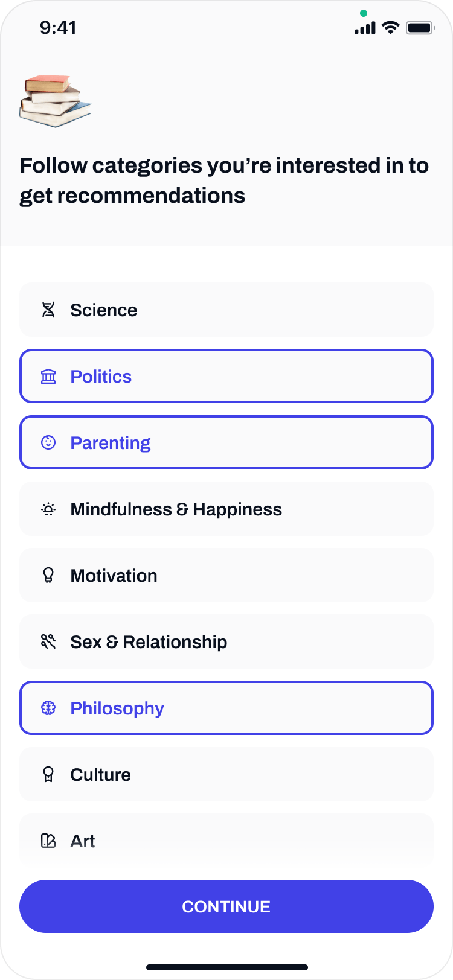
Task: Click the lightbulb icon beside Motivation
Action: pos(48,576)
